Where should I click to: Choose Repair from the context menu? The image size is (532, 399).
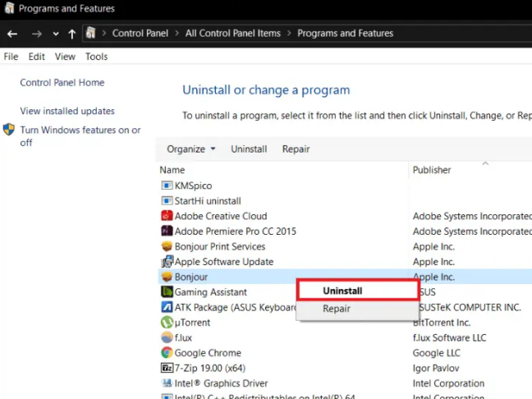[358, 309]
